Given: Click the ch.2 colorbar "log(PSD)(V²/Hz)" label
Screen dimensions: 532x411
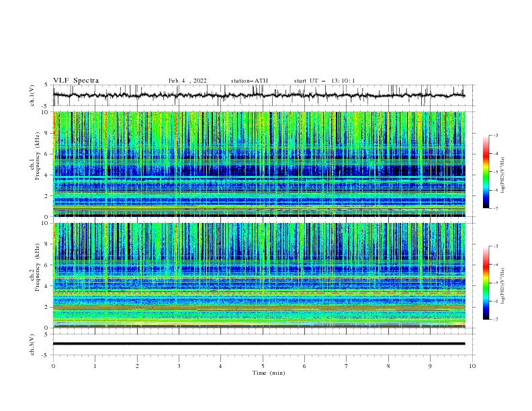Looking at the screenshot, I should point(503,285).
